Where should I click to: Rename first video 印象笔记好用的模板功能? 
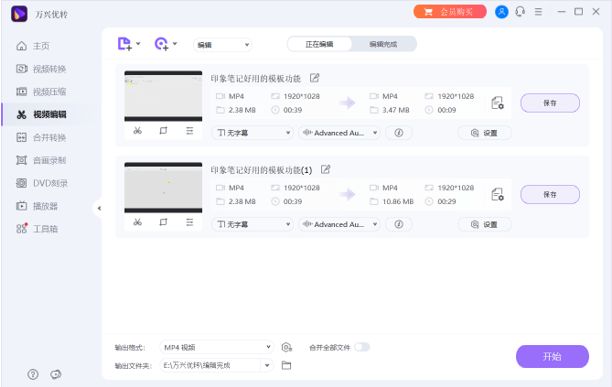pos(315,78)
